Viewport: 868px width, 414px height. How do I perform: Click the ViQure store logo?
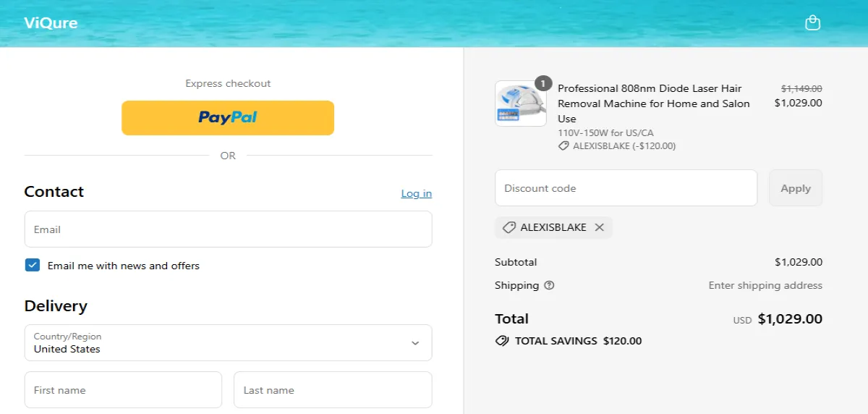coord(51,23)
